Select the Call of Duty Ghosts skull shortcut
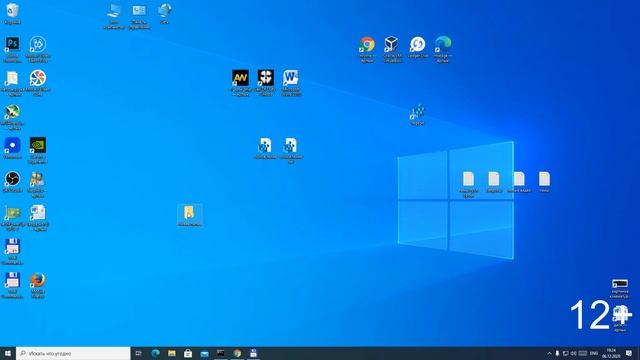 tap(266, 83)
